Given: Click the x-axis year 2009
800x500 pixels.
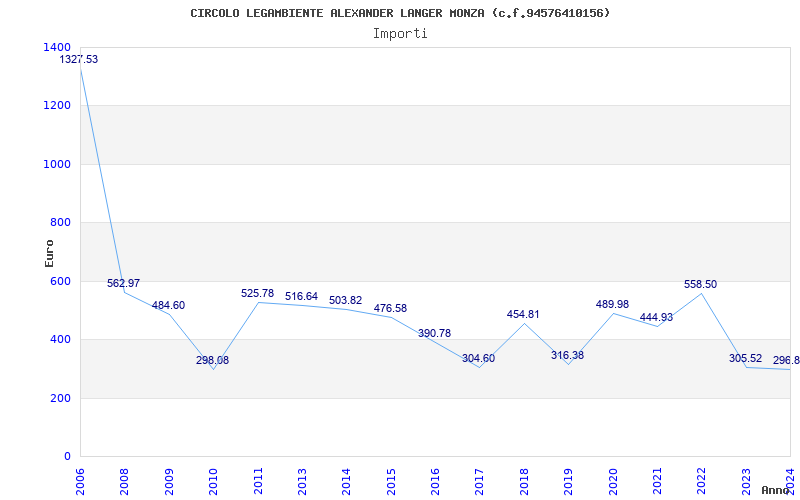Looking at the screenshot, I should [x=169, y=481].
